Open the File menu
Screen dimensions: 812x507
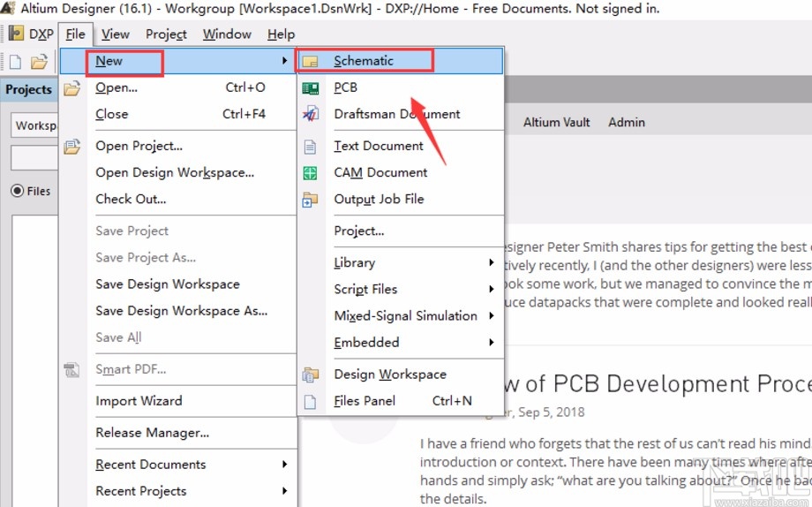click(x=75, y=34)
